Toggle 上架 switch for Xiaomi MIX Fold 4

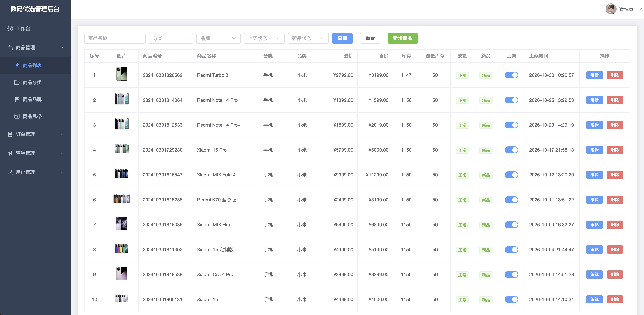pyautogui.click(x=511, y=175)
